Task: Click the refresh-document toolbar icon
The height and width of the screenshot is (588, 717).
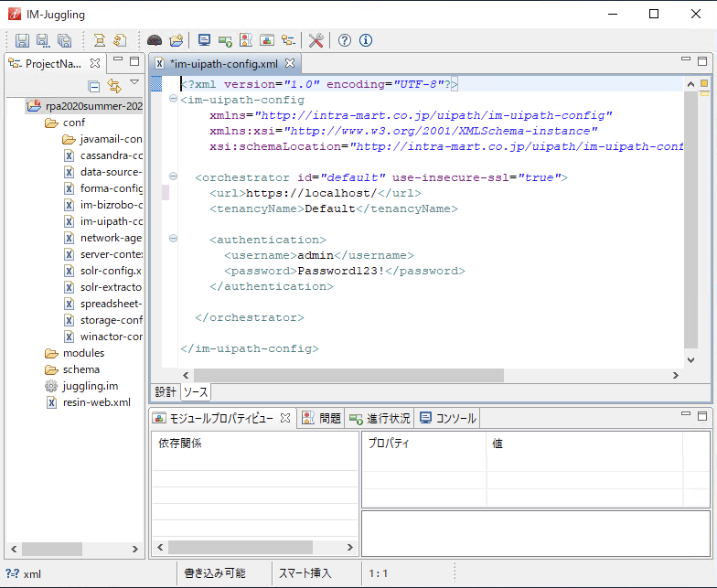Action: [x=120, y=40]
